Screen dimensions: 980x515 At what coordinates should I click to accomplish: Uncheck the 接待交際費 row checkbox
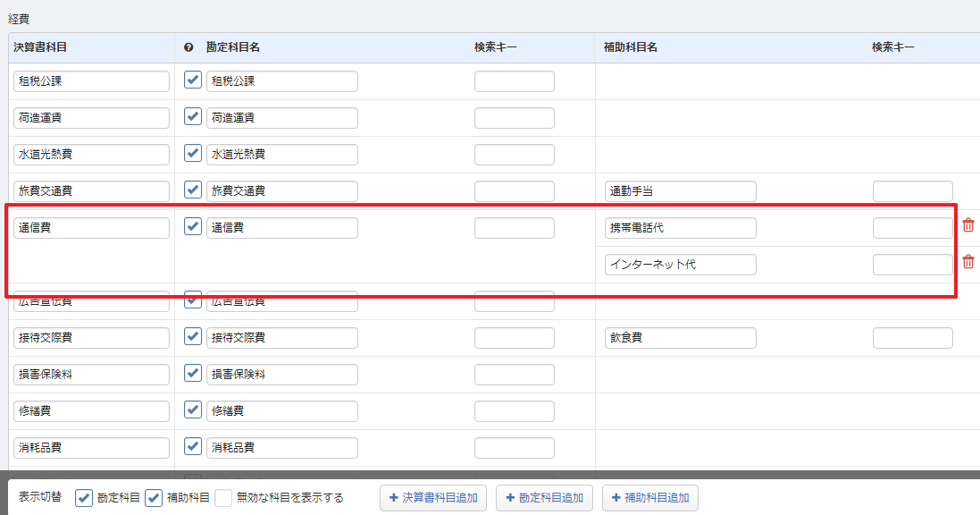click(x=191, y=337)
